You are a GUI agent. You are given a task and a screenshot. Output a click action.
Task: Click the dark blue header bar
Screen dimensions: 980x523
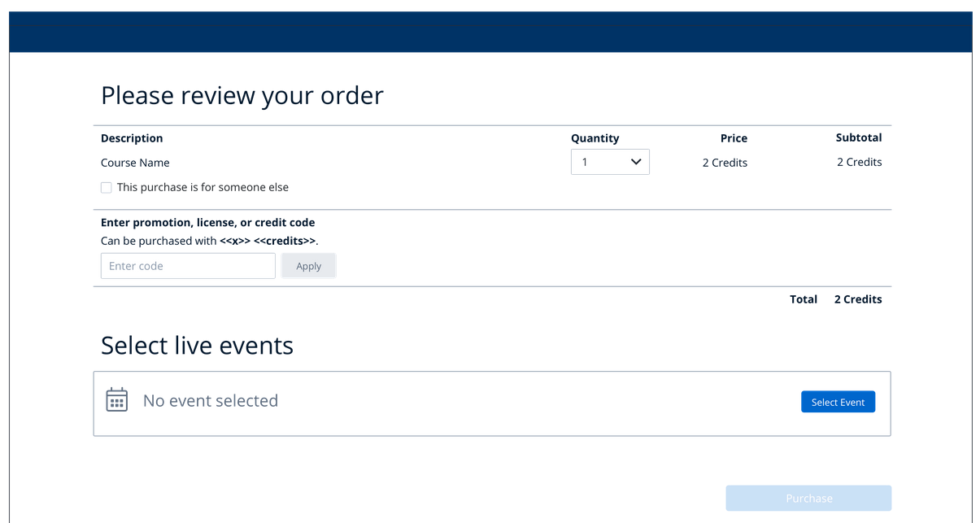pyautogui.click(x=490, y=33)
